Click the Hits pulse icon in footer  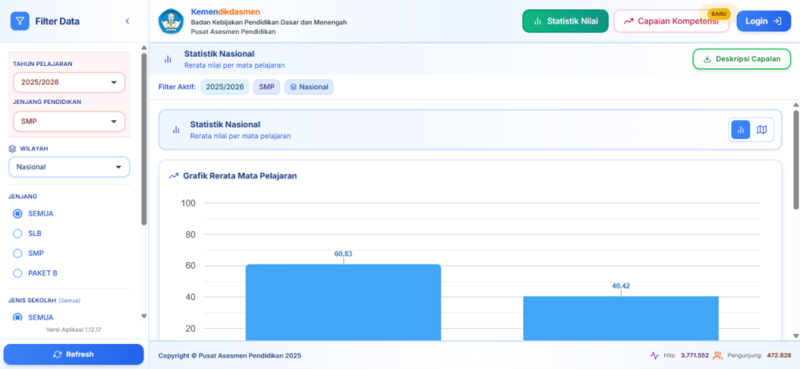(655, 355)
